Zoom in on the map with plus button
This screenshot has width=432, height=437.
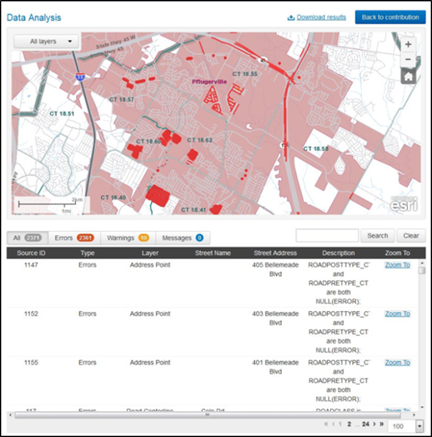pos(408,44)
